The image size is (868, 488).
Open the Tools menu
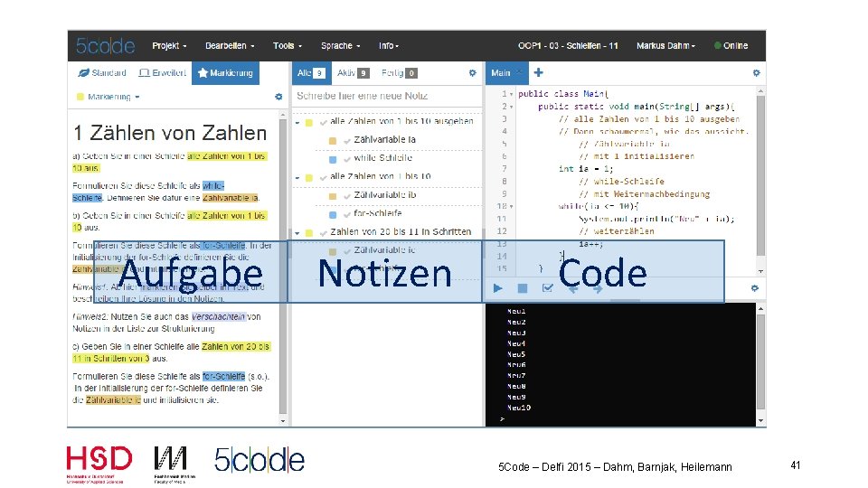coord(288,46)
